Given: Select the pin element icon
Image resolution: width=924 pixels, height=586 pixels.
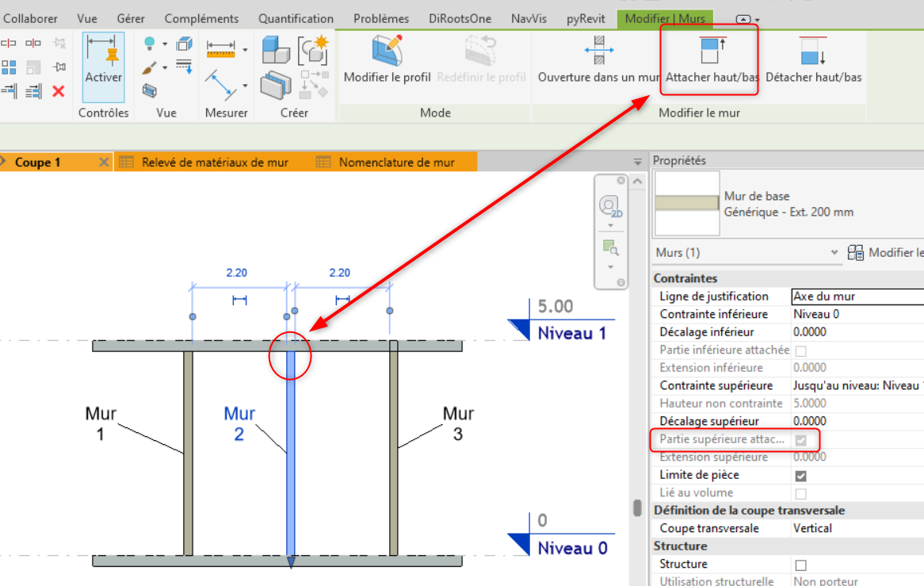Looking at the screenshot, I should (59, 67).
